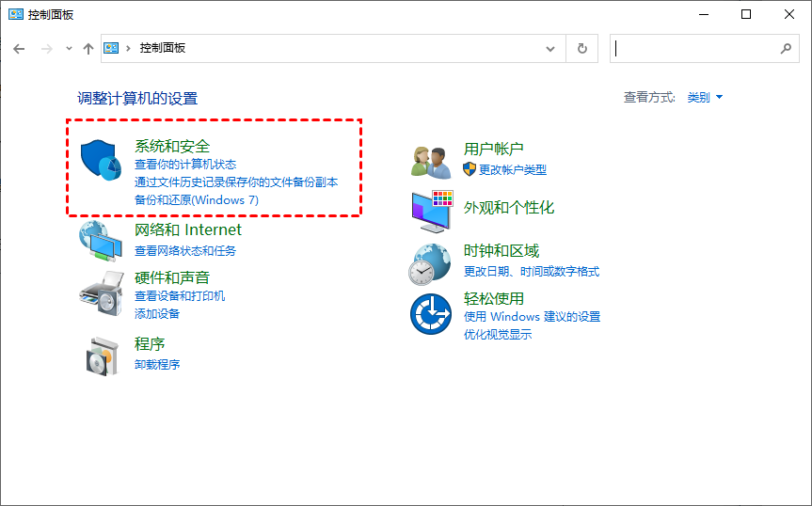Open the Clock and Region globe icon
The width and height of the screenshot is (812, 506).
tap(429, 264)
